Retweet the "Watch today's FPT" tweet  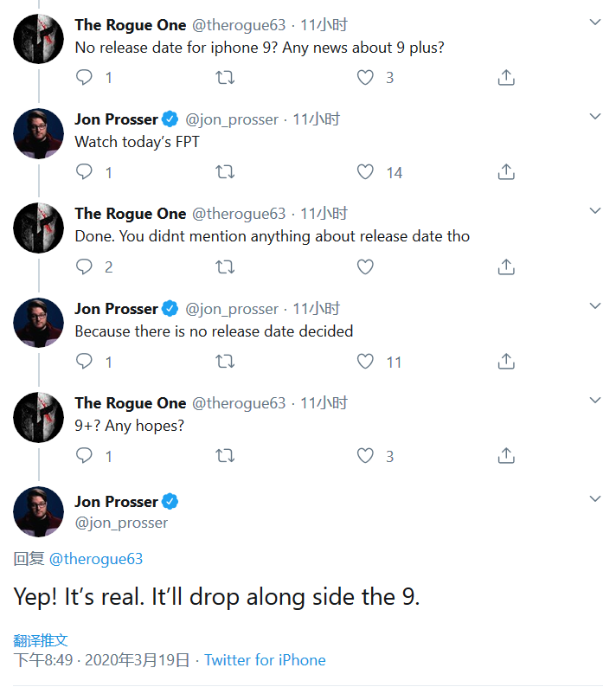coord(225,172)
